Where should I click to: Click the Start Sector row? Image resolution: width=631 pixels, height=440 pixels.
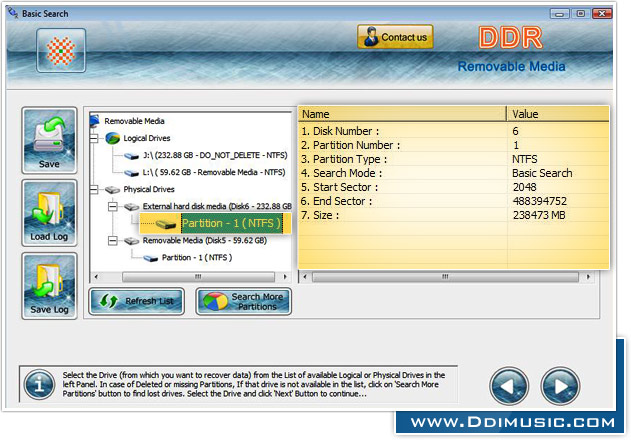click(x=454, y=187)
